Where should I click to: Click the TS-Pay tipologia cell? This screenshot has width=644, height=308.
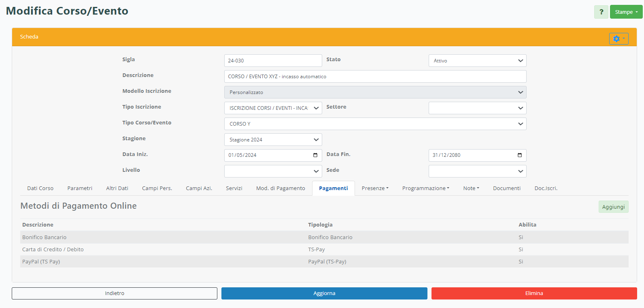316,249
